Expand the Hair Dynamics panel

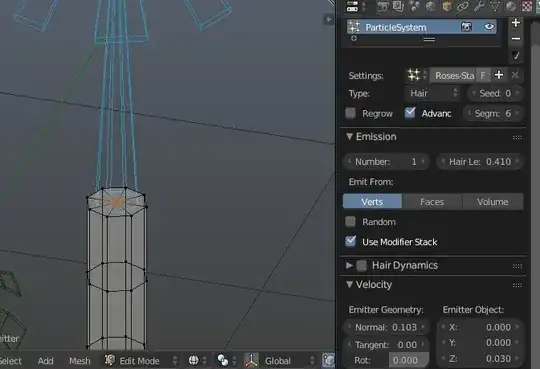350,265
